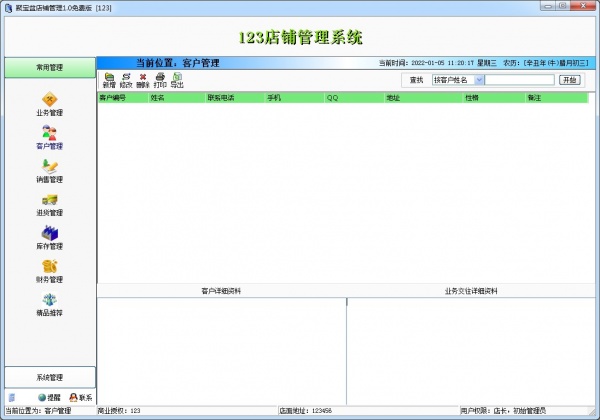Screen dimensions: 600x420
Task: Click the 删除 toolbar icon
Action: click(142, 80)
